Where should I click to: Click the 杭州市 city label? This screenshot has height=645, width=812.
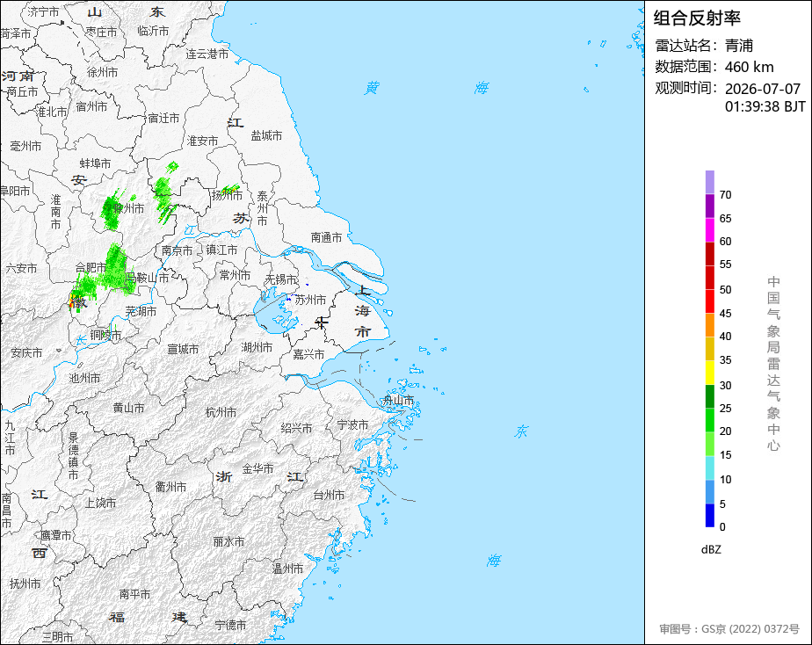pos(221,412)
